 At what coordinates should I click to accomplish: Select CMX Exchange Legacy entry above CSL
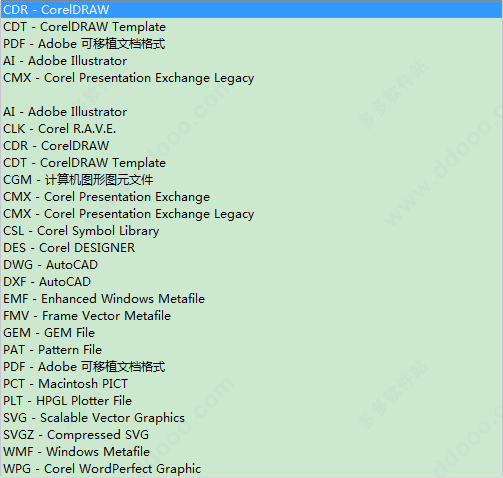pyautogui.click(x=251, y=214)
